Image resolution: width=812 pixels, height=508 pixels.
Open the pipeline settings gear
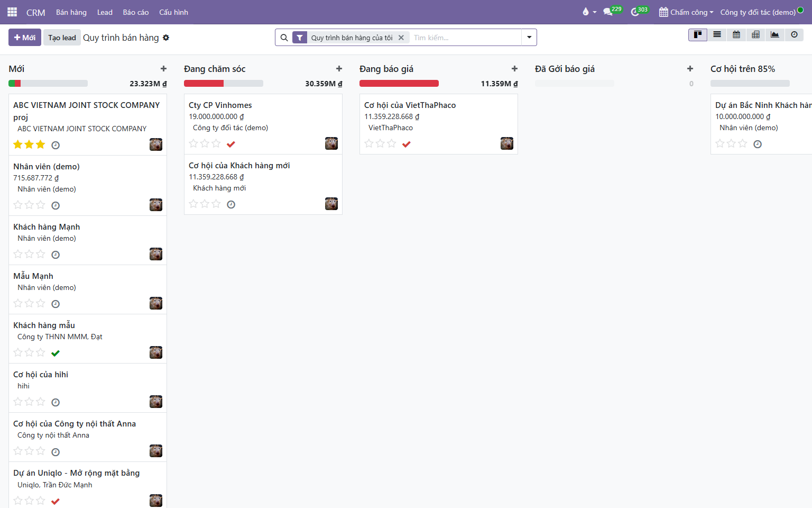pos(166,38)
